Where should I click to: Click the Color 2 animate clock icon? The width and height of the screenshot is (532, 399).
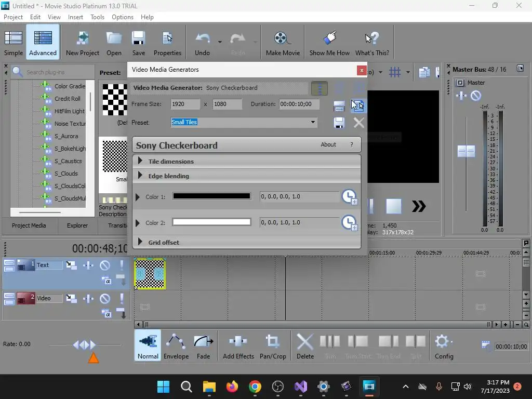[350, 223]
